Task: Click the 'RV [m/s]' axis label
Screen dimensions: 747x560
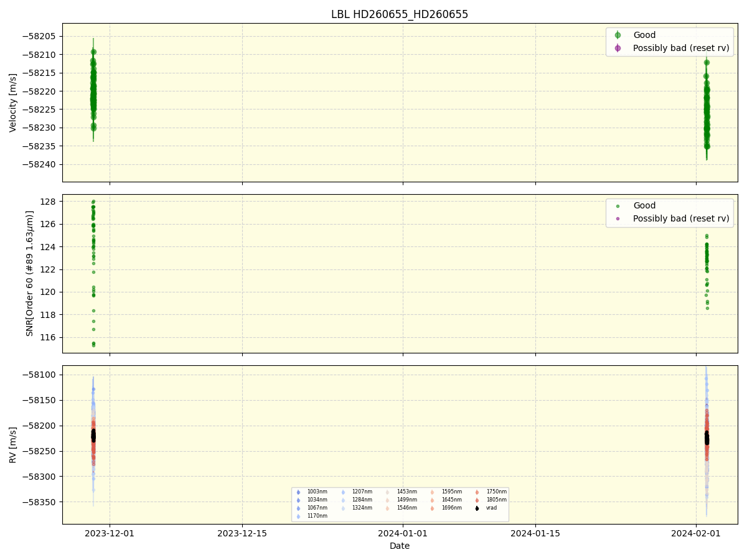Action: click(x=13, y=445)
